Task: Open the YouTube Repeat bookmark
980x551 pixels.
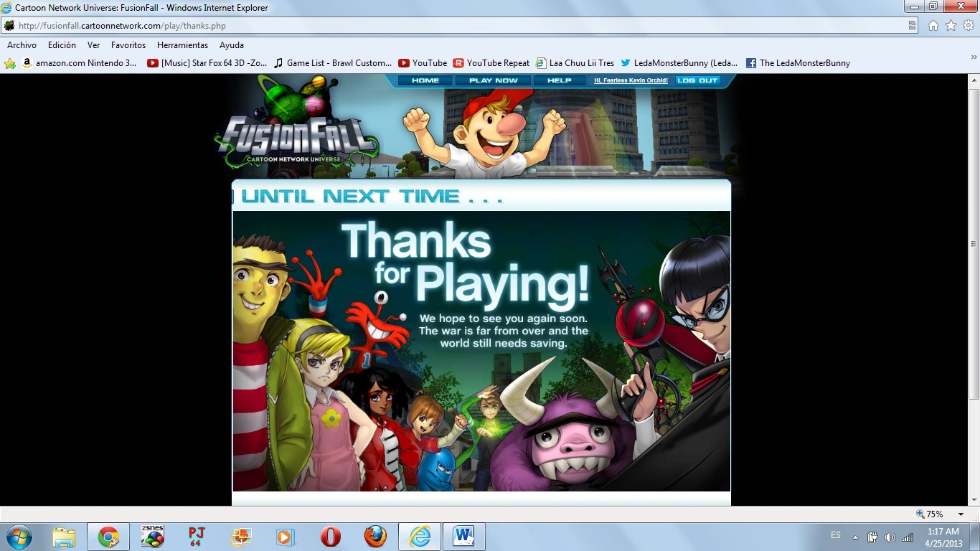Action: [491, 63]
